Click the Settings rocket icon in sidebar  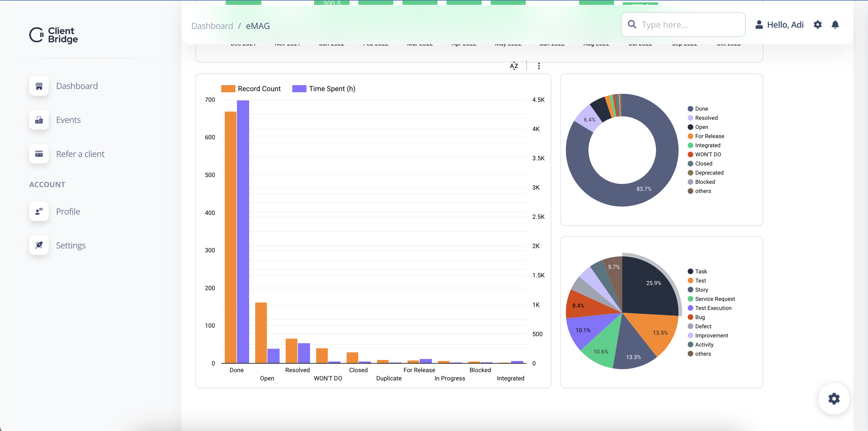click(x=39, y=245)
